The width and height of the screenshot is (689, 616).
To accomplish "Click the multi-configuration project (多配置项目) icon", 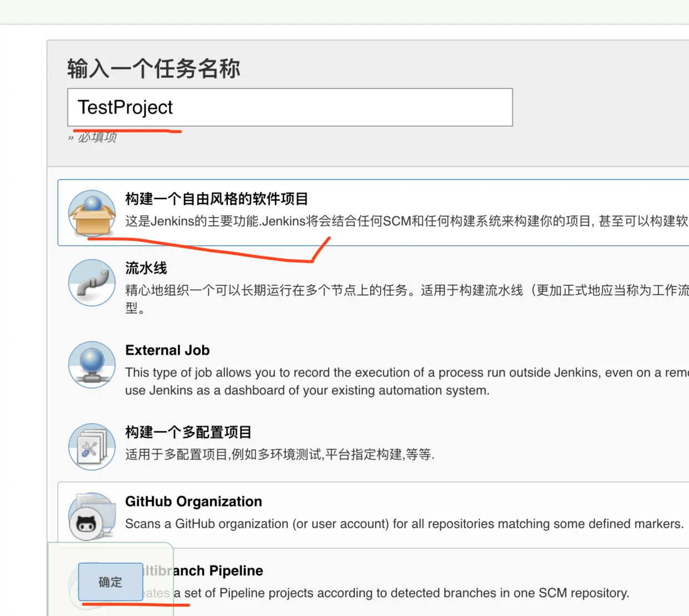I will [x=92, y=446].
